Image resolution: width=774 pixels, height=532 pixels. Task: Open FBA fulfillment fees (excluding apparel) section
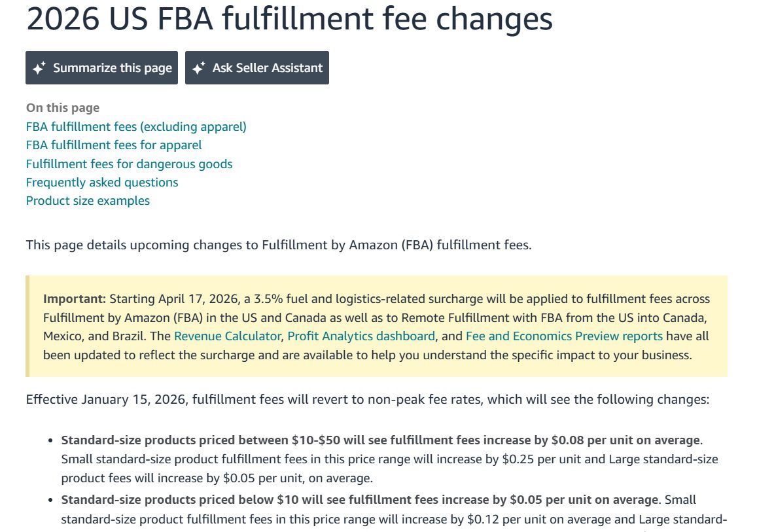(135, 126)
